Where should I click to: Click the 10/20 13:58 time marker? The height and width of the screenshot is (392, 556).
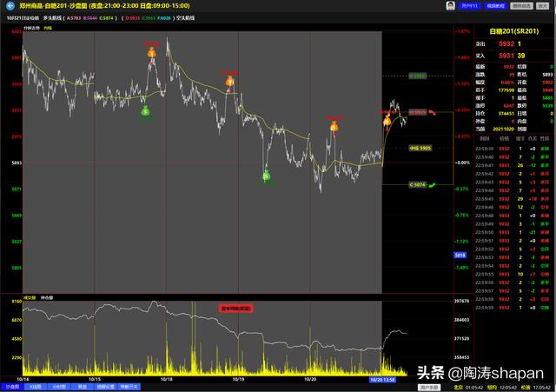[382, 379]
